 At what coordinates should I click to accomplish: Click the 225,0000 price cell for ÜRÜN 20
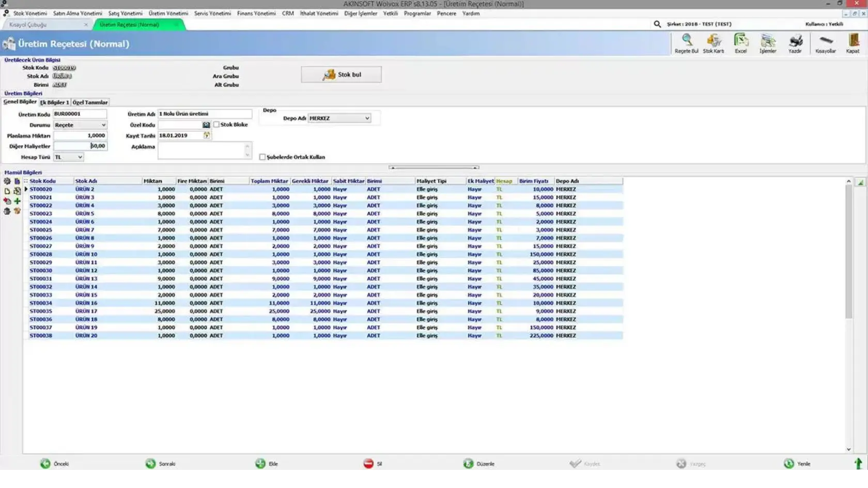536,336
